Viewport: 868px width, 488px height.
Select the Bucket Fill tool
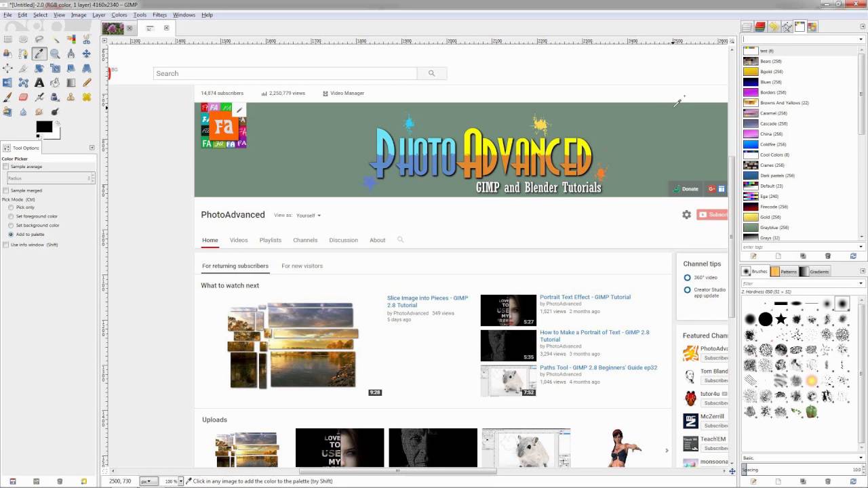55,83
